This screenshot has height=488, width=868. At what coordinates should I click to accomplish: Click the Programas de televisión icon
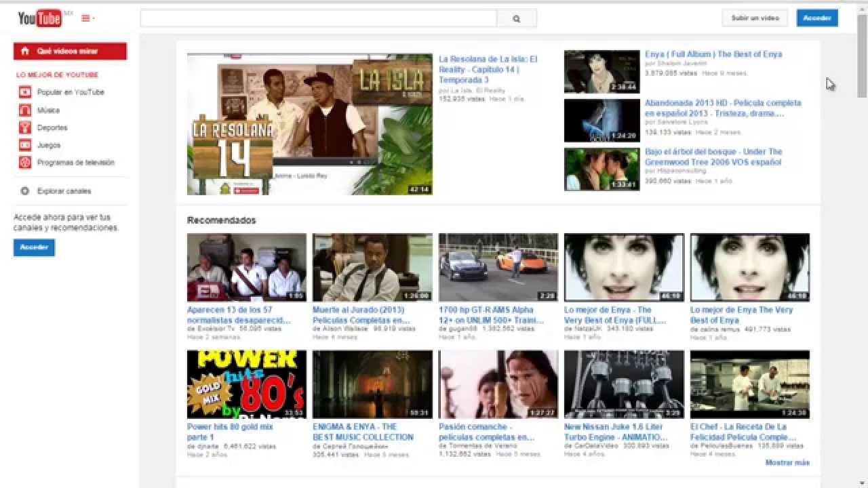coord(25,163)
